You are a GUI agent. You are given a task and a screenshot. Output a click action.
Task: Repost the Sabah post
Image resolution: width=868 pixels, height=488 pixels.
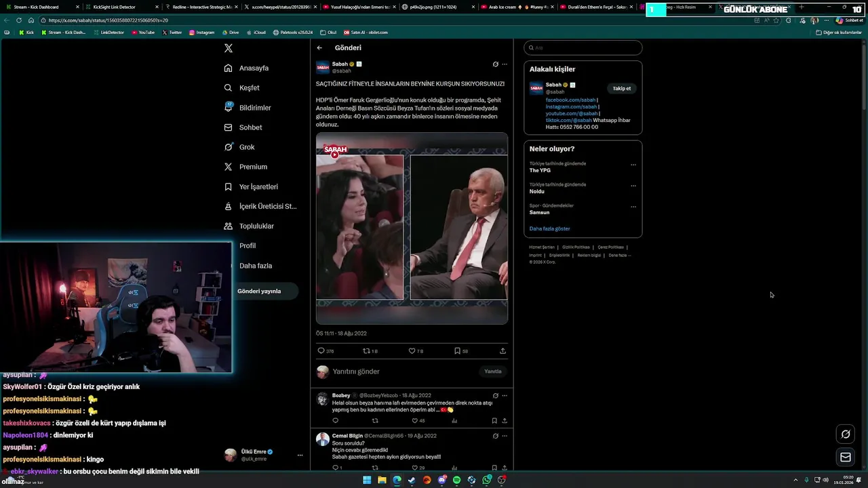pos(370,351)
